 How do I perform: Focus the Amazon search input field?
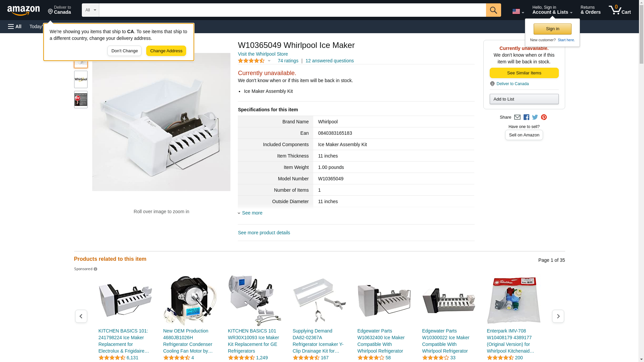pyautogui.click(x=292, y=10)
